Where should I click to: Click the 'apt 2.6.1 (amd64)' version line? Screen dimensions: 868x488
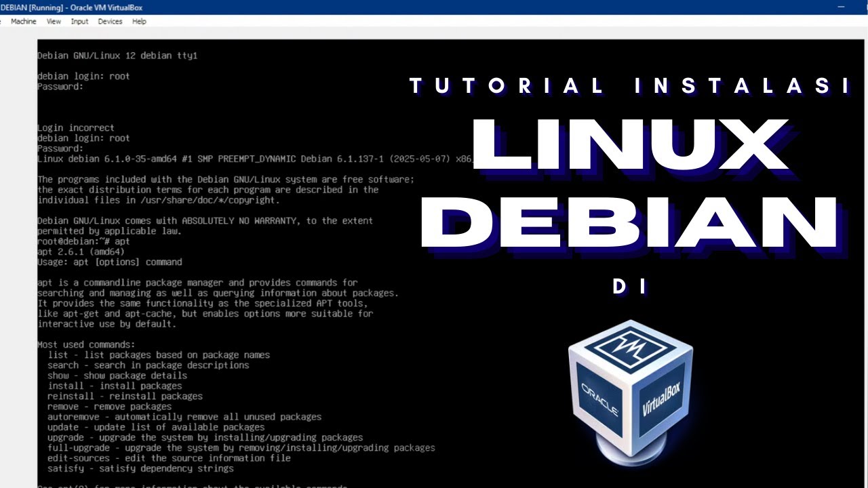(81, 251)
